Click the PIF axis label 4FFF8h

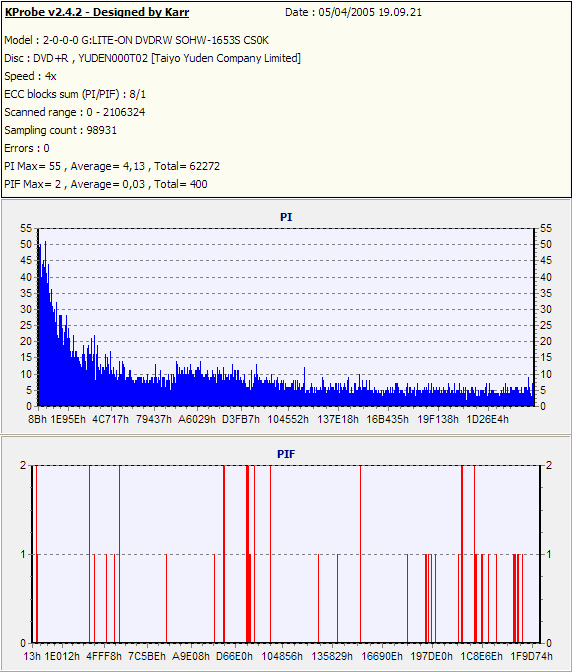tap(104, 656)
